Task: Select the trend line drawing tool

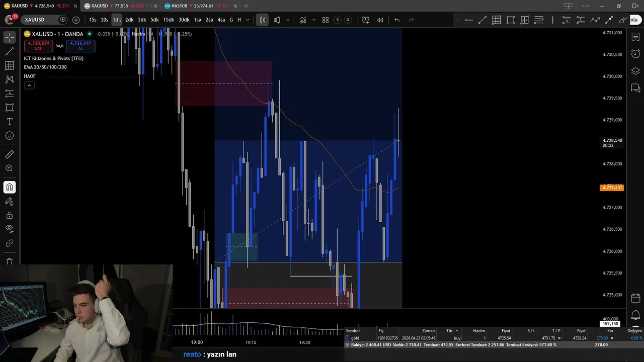Action: click(10, 52)
